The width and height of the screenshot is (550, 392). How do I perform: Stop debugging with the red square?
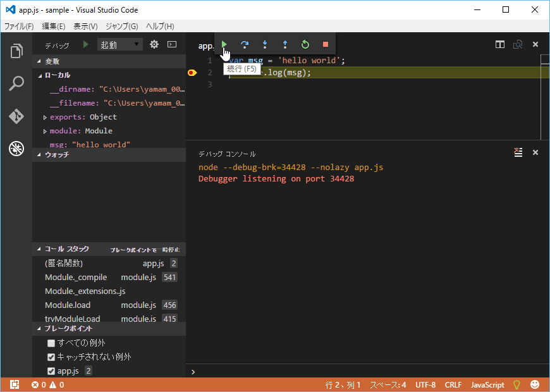tap(326, 44)
